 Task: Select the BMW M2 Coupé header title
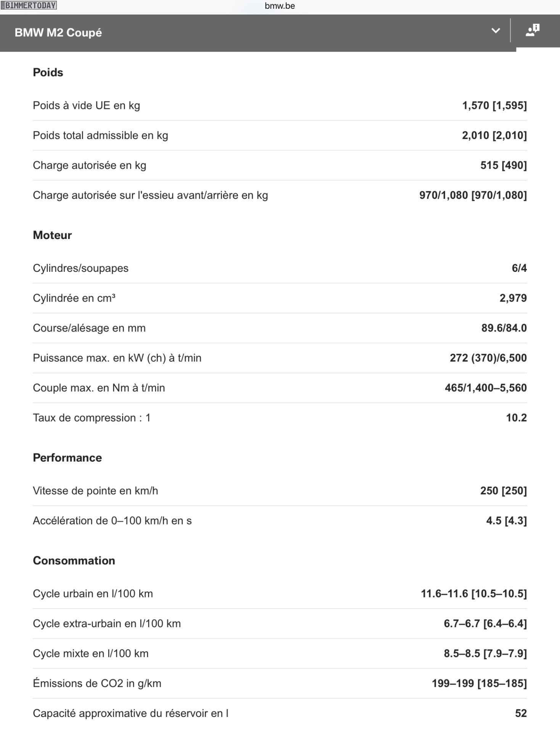(58, 33)
